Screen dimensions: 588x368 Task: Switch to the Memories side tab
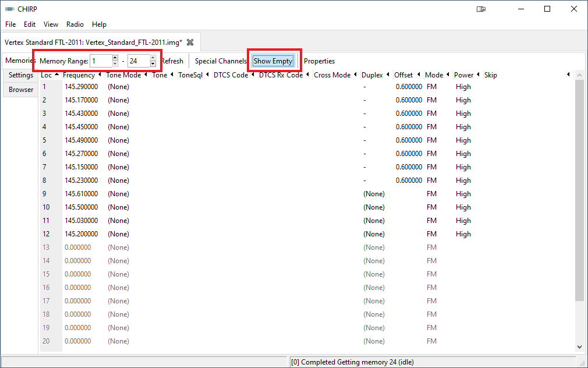(20, 61)
